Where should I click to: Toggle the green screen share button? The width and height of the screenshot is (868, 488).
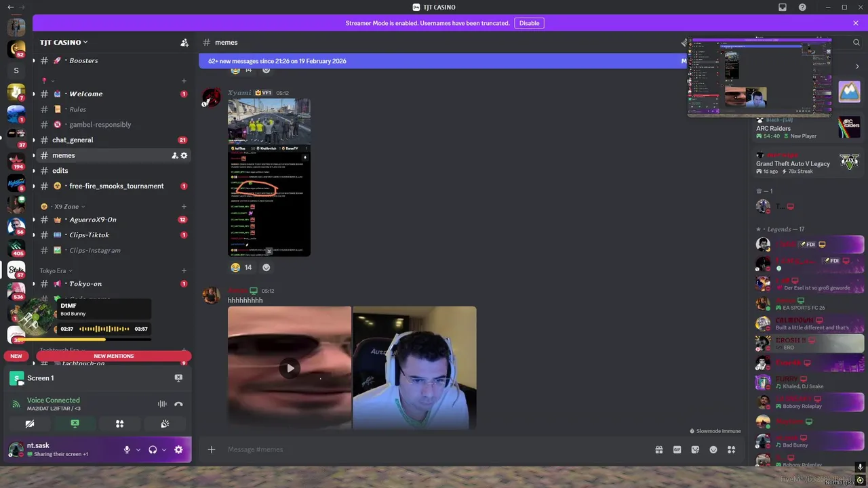75,424
